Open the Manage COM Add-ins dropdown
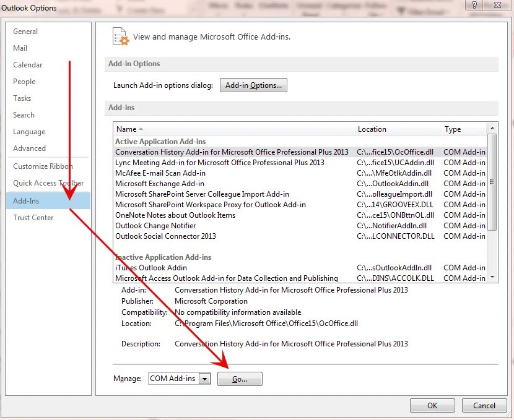Screen dimensions: 514x420 tap(205, 379)
